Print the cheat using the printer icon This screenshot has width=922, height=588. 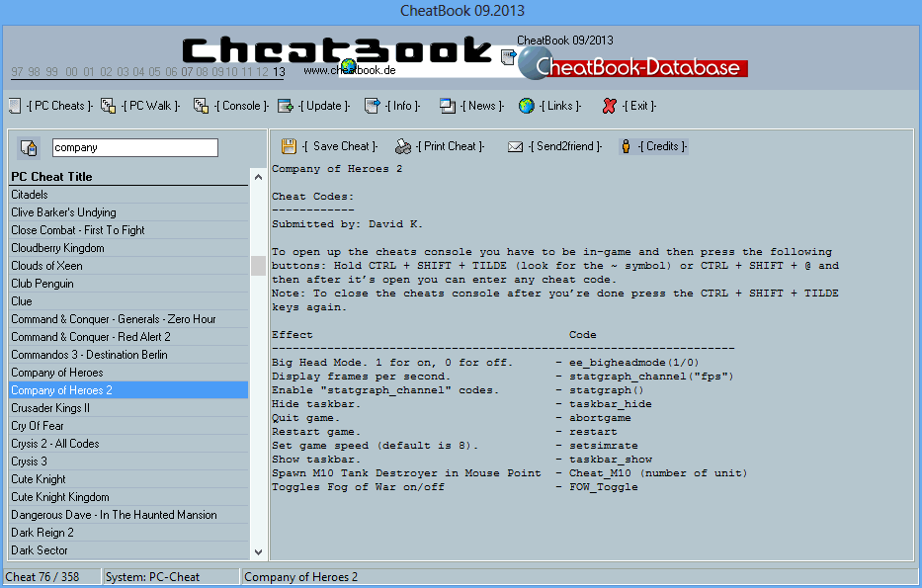click(402, 145)
